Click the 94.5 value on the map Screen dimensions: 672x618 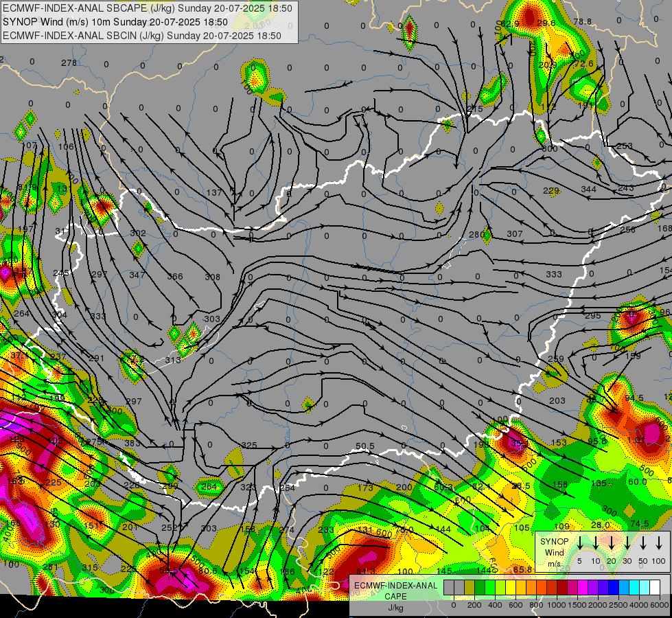coord(634,398)
